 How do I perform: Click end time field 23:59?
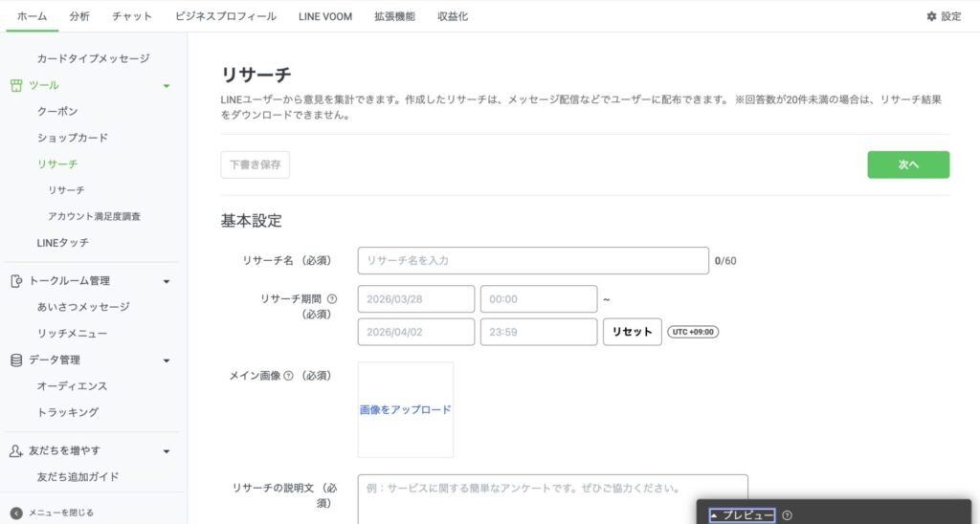[539, 332]
